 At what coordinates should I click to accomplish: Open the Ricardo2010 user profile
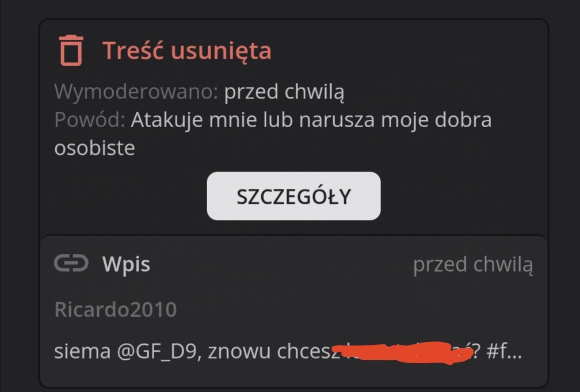[x=116, y=310]
